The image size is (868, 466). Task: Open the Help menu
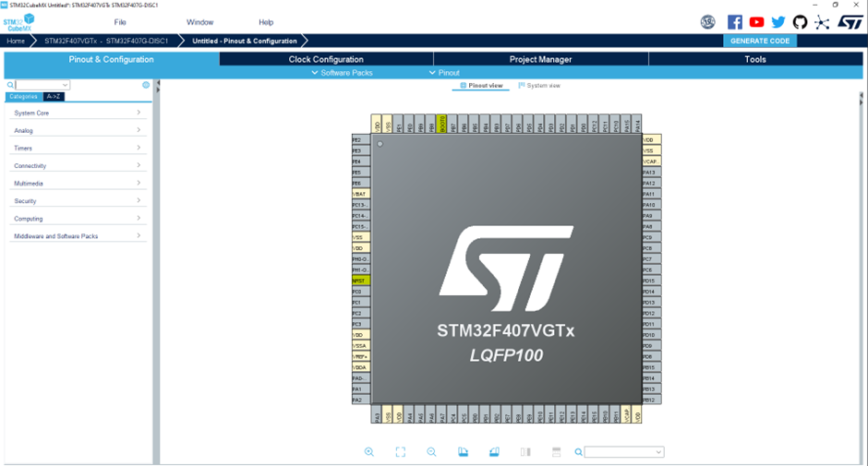[266, 22]
